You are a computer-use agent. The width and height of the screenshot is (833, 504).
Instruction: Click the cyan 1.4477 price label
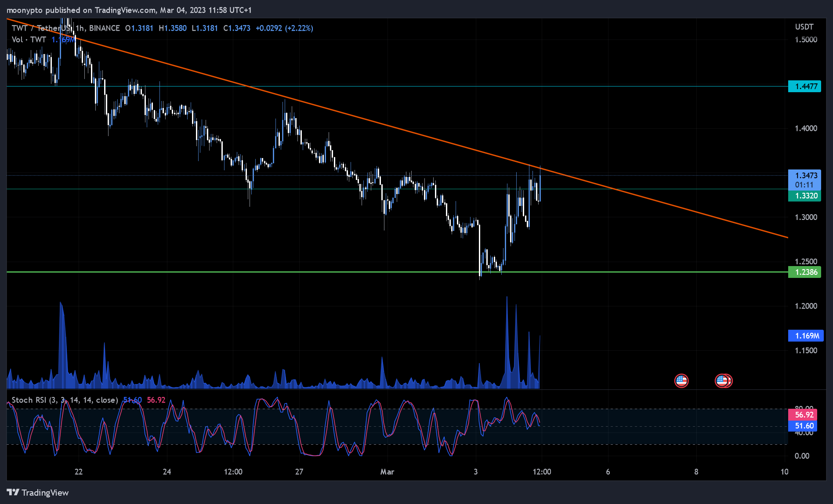tap(805, 86)
